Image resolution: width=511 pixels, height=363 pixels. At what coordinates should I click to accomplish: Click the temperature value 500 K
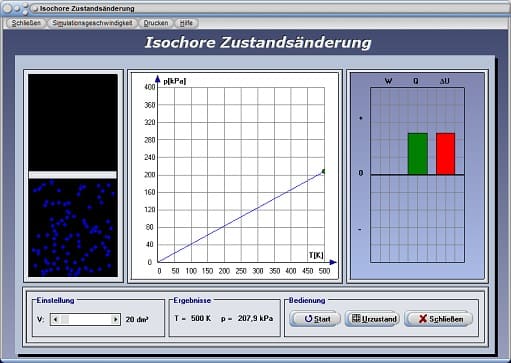tap(201, 318)
